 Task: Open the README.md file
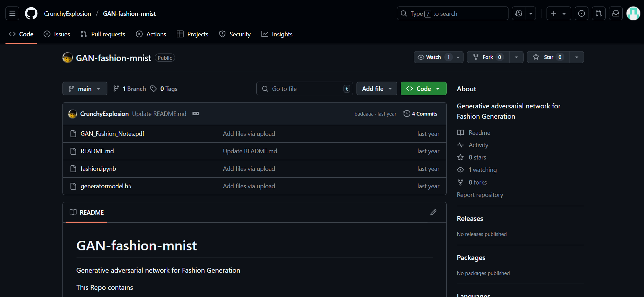pos(97,151)
